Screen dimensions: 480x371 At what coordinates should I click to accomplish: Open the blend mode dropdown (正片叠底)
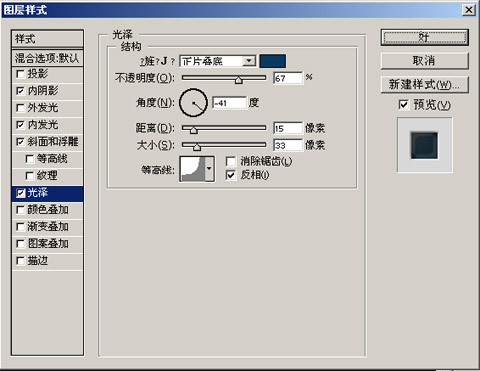(218, 61)
